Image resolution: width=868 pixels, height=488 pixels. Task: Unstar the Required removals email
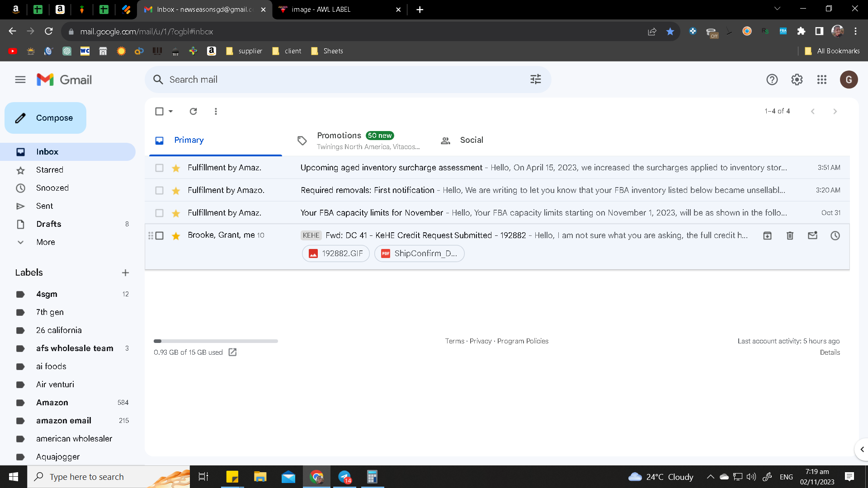click(x=176, y=191)
